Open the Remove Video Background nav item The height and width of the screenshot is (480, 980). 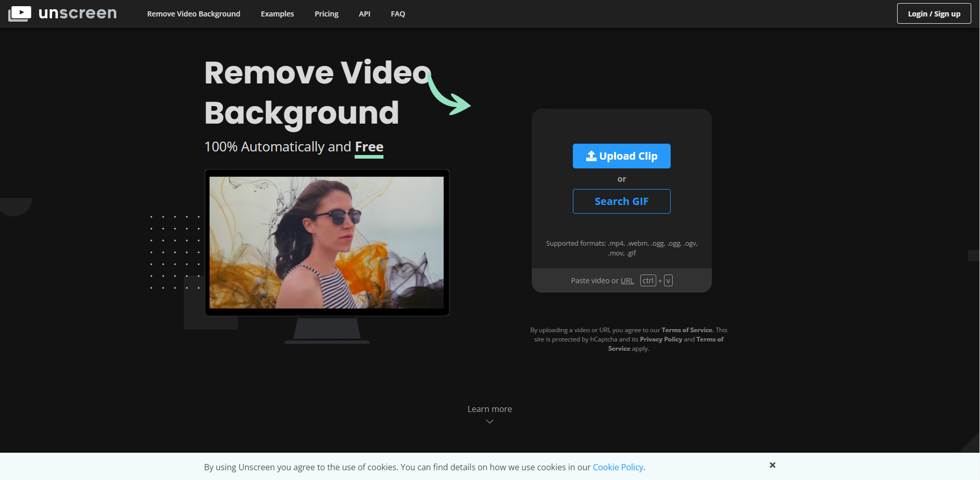point(194,13)
